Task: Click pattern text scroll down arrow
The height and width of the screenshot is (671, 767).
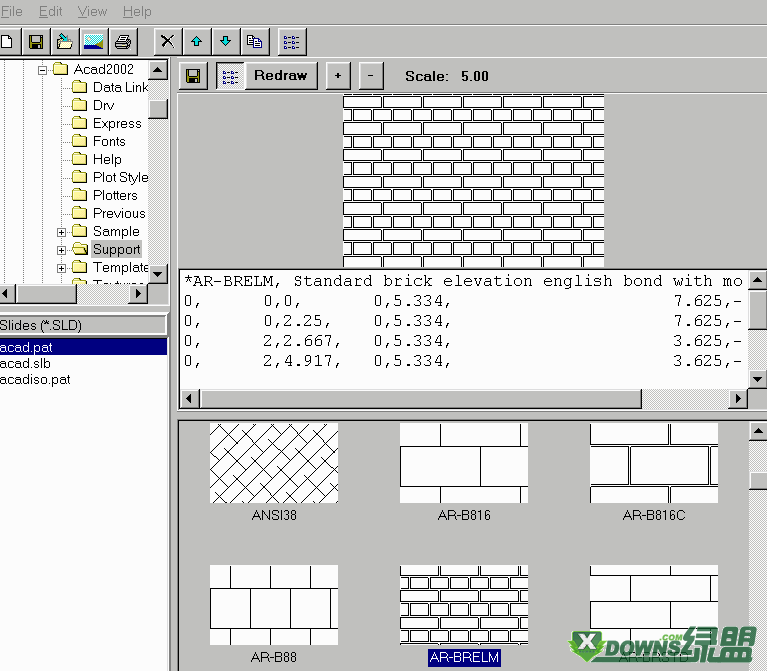Action: 757,379
